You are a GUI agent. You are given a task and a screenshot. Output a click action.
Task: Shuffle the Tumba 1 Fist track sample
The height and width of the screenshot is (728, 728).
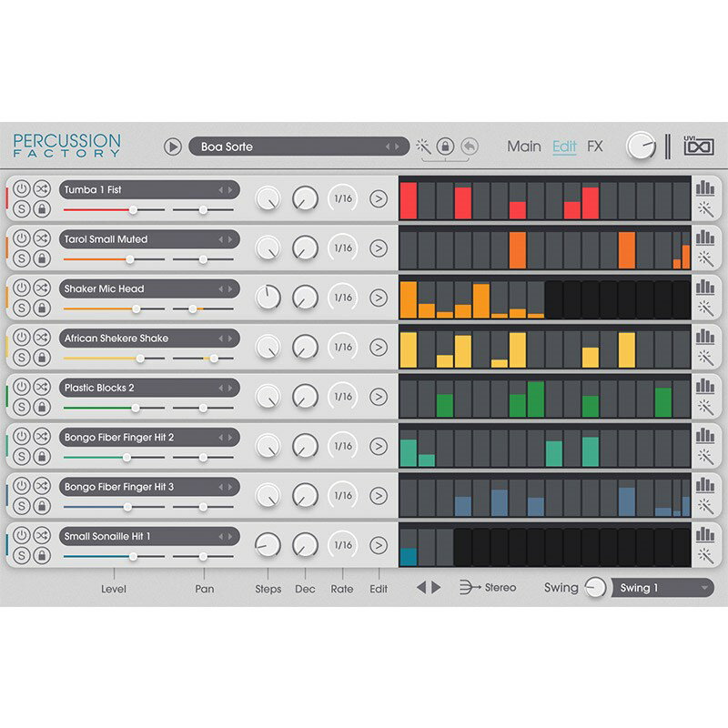coord(42,189)
